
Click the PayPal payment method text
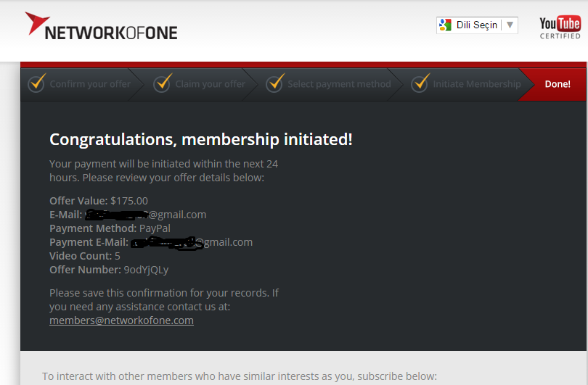point(155,228)
